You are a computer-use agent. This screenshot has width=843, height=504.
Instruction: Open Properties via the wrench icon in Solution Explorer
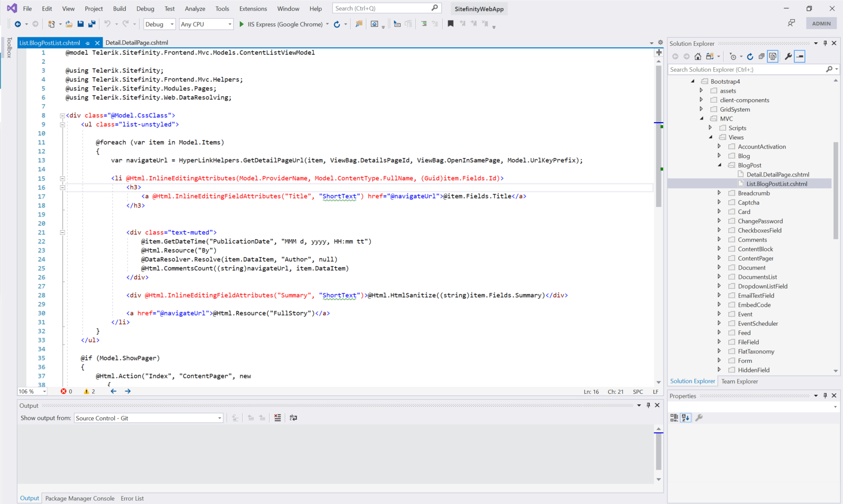coord(788,56)
